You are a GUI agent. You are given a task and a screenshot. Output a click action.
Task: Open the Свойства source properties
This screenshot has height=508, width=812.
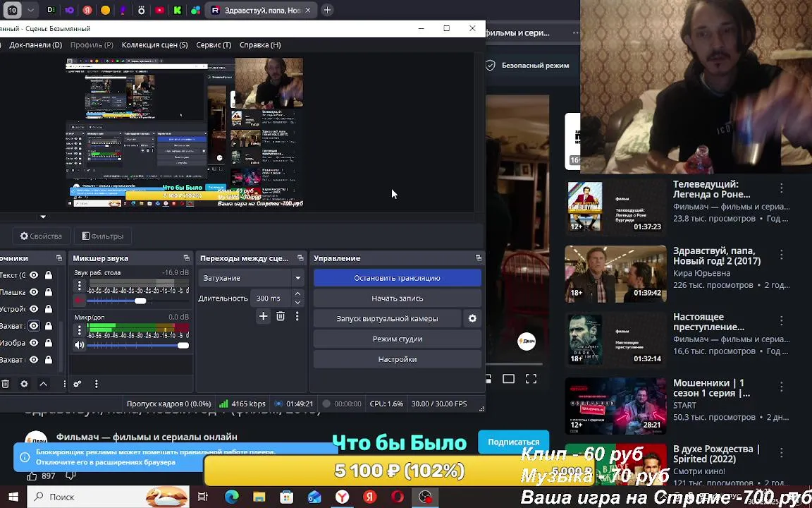pyautogui.click(x=40, y=236)
